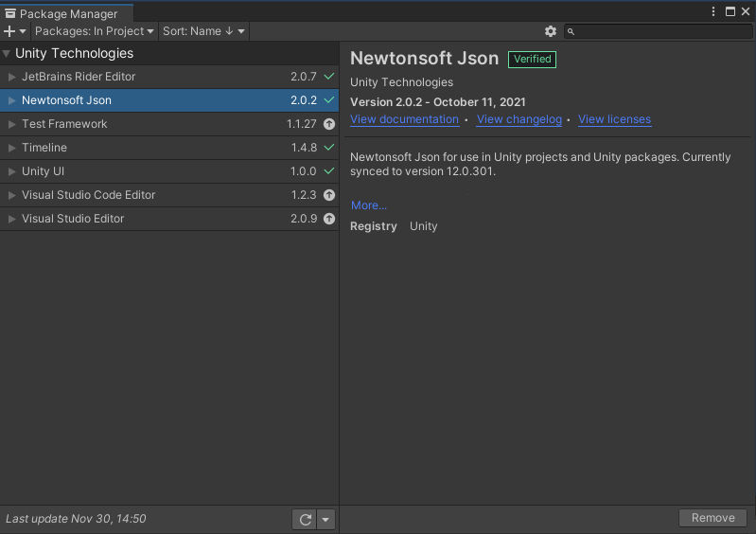Viewport: 756px width, 534px height.
Task: Remove the Newtonsoft Json package
Action: (713, 518)
